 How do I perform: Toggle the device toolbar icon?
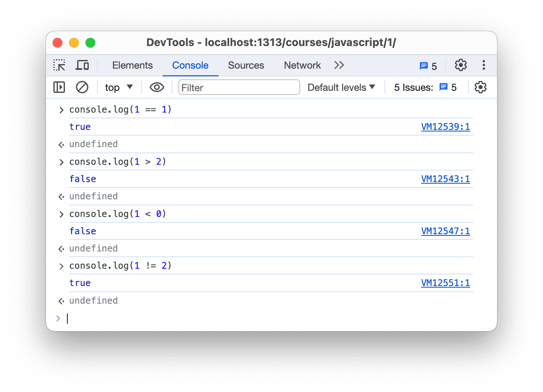[82, 65]
